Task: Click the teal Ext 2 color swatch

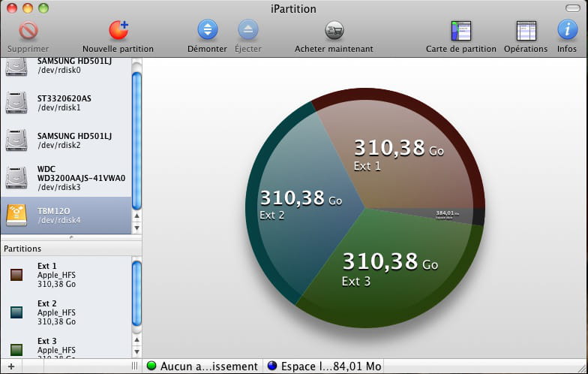Action: pos(16,312)
